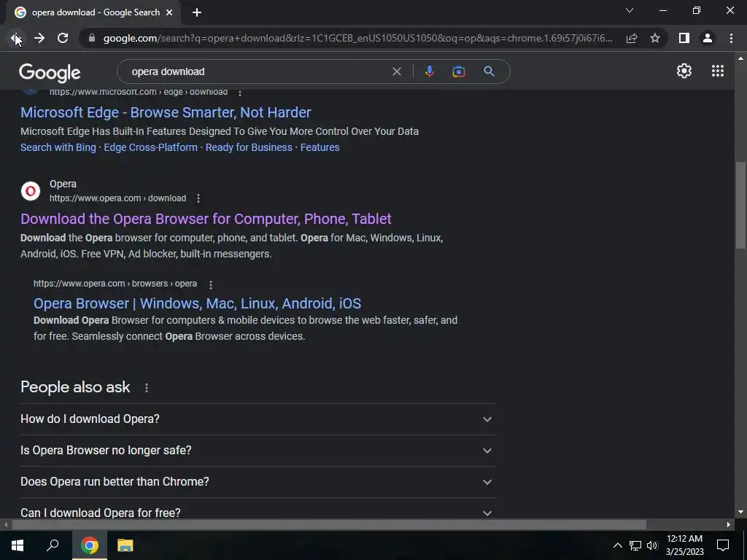Open more options for the opera.com download result

(x=198, y=198)
